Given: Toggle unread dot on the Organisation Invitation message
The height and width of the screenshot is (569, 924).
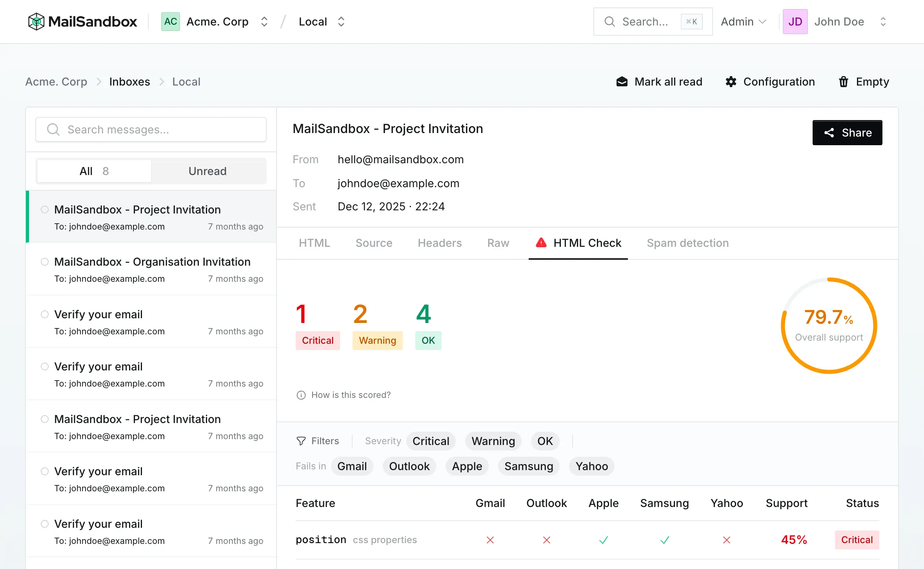Looking at the screenshot, I should point(45,262).
